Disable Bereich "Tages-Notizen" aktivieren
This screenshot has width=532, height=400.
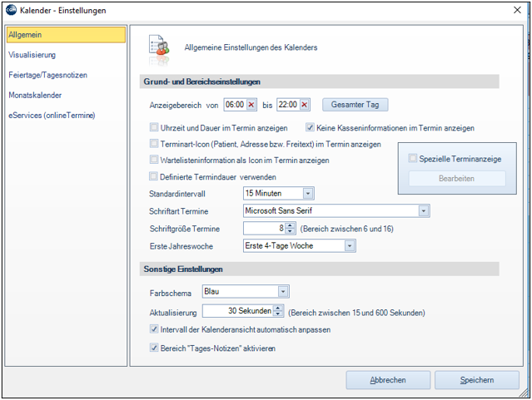pos(154,348)
